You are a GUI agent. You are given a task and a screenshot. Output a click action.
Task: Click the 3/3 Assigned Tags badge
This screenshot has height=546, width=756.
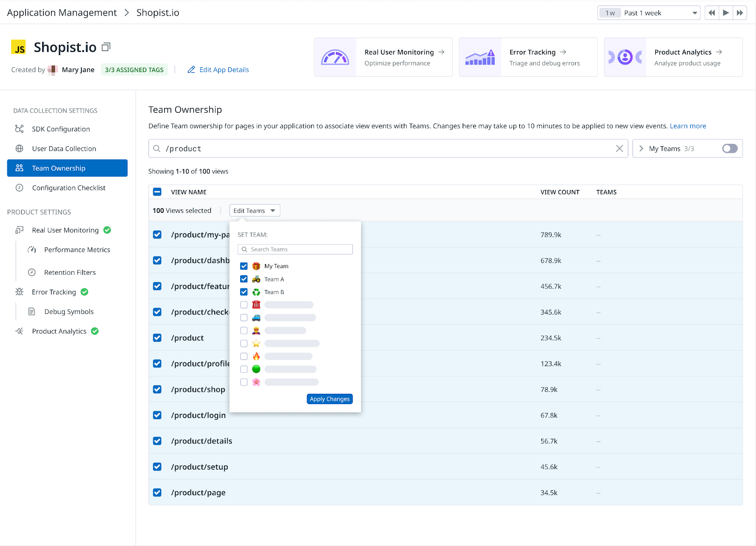point(134,70)
